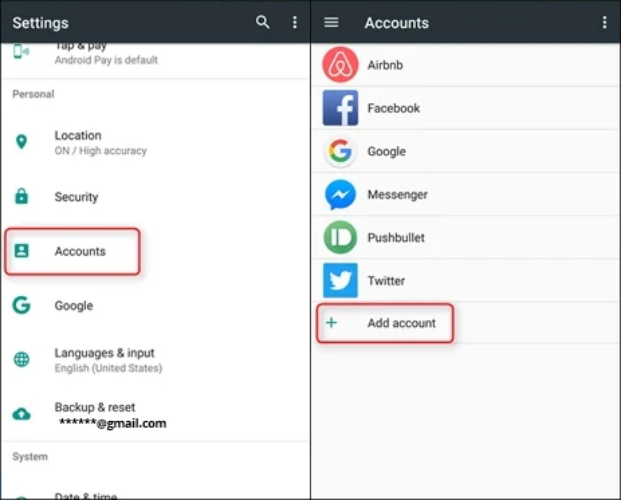This screenshot has height=500, width=621.
Task: Tap the Pushbullet account icon
Action: pos(340,238)
